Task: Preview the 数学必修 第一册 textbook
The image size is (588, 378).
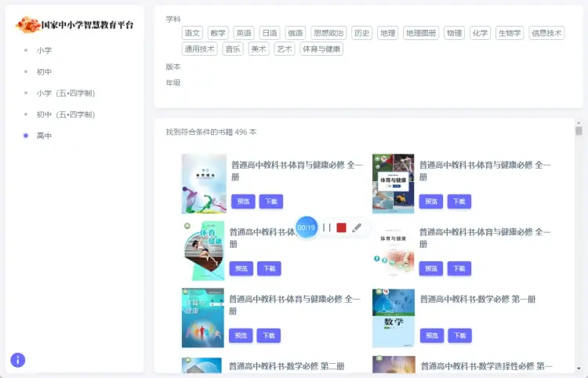Action: pos(432,336)
